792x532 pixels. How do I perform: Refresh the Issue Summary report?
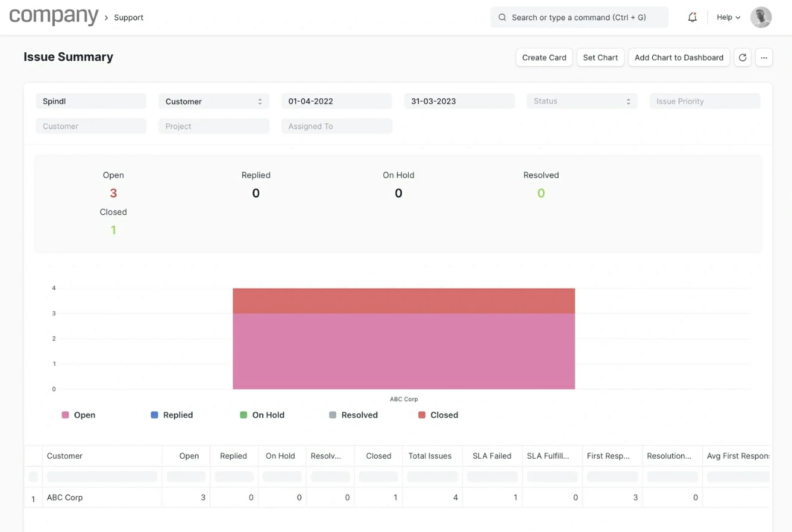(742, 58)
